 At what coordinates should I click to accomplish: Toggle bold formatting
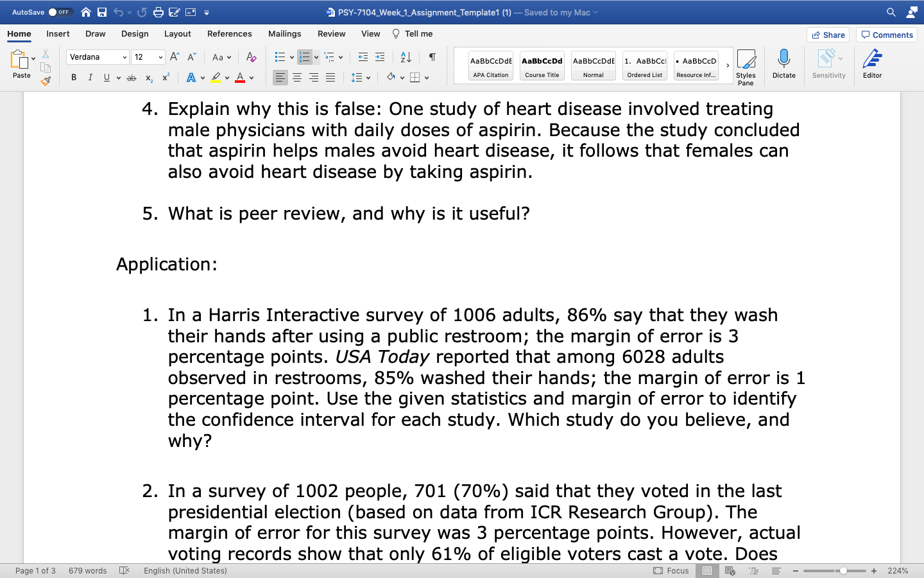pyautogui.click(x=73, y=77)
